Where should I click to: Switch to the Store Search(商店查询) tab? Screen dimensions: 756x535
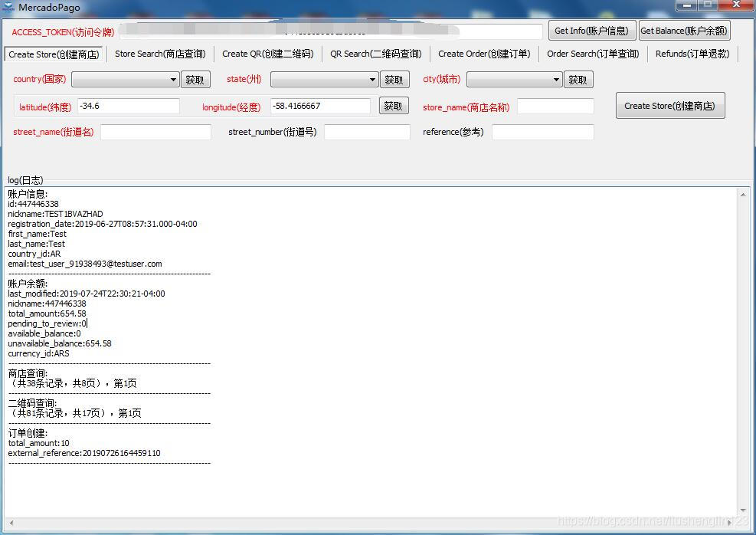[x=160, y=54]
